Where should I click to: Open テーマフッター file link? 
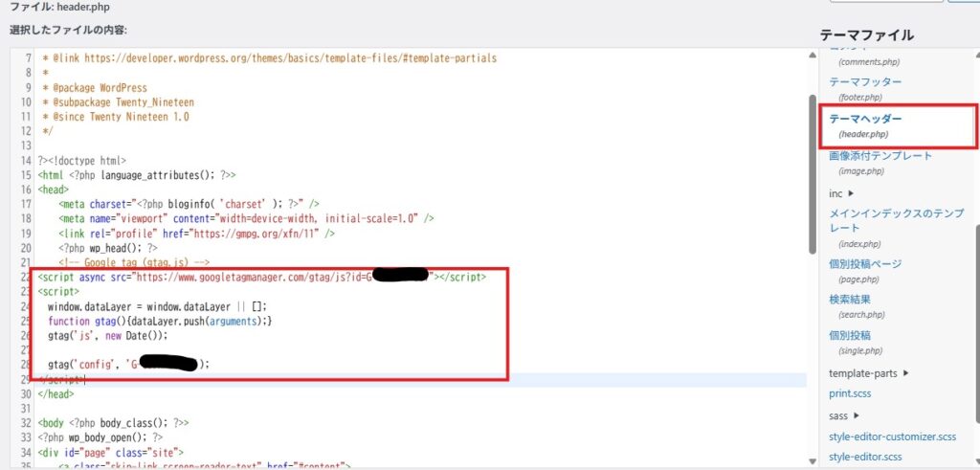coord(865,82)
